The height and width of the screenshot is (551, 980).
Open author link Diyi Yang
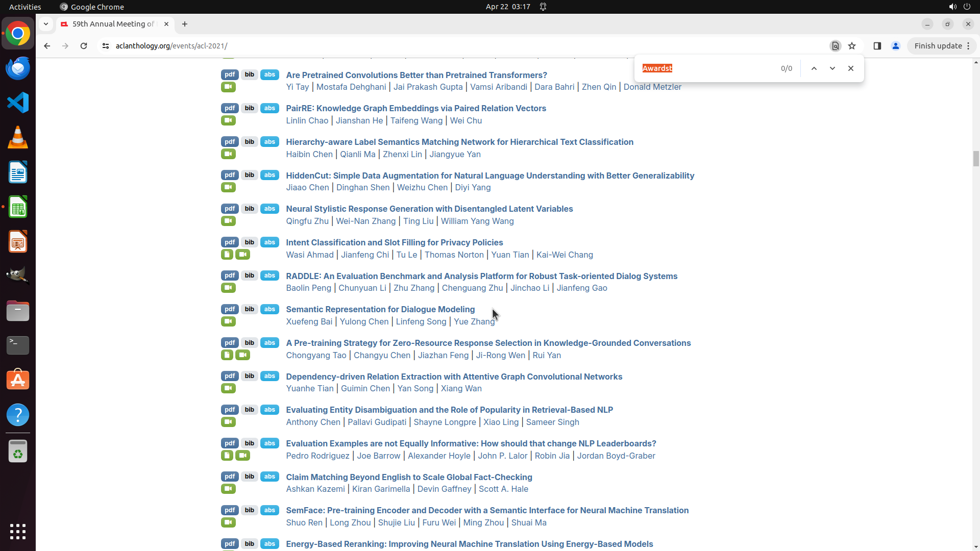[473, 187]
